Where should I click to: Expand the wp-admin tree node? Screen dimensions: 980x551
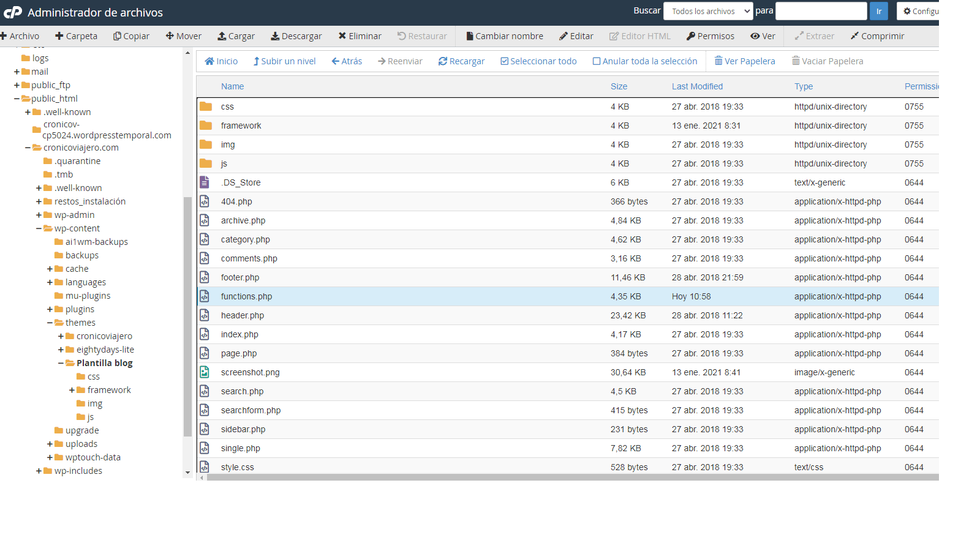coord(39,215)
